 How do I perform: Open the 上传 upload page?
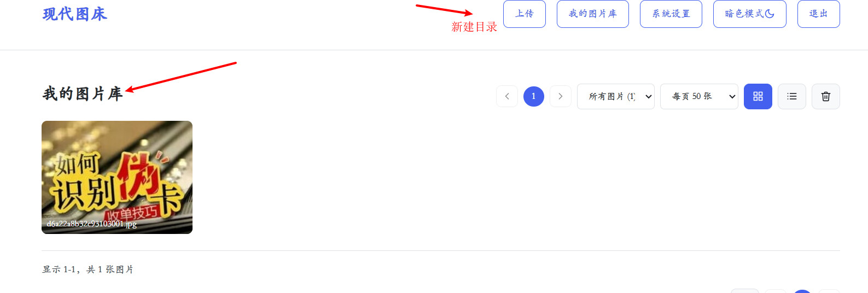(x=524, y=14)
